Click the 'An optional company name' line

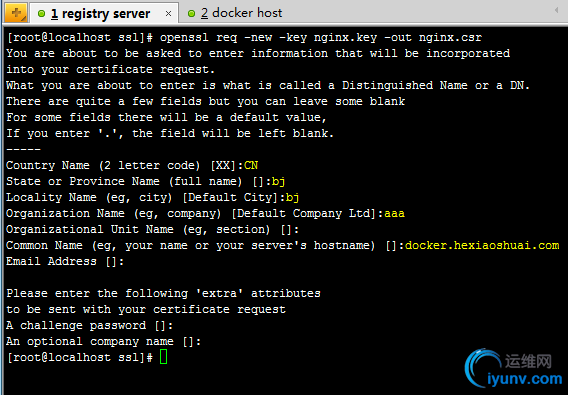coord(103,341)
